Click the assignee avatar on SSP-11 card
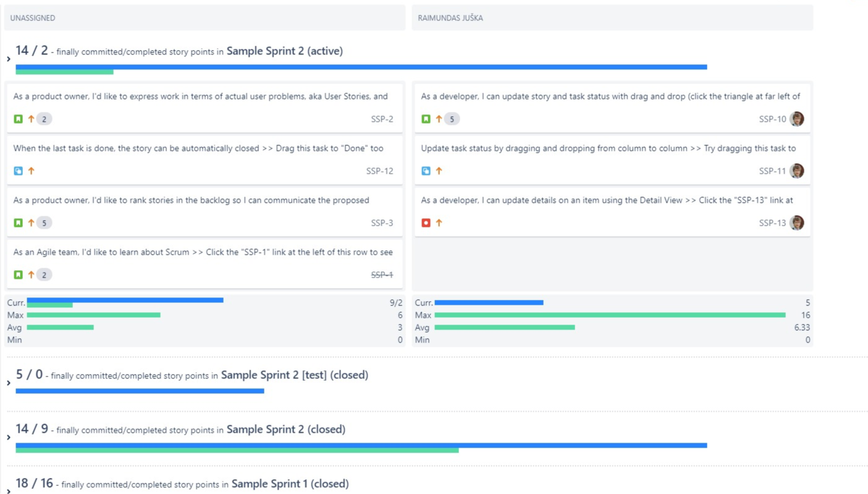The height and width of the screenshot is (494, 868). click(797, 171)
